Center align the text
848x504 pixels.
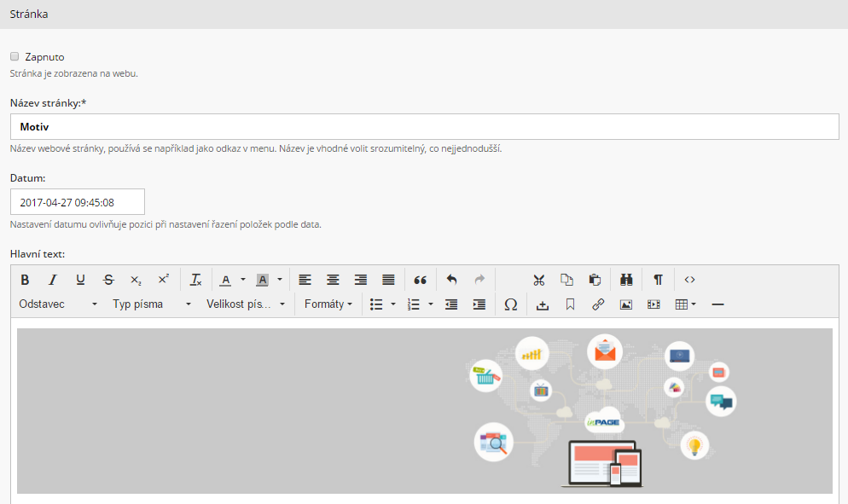pyautogui.click(x=333, y=280)
